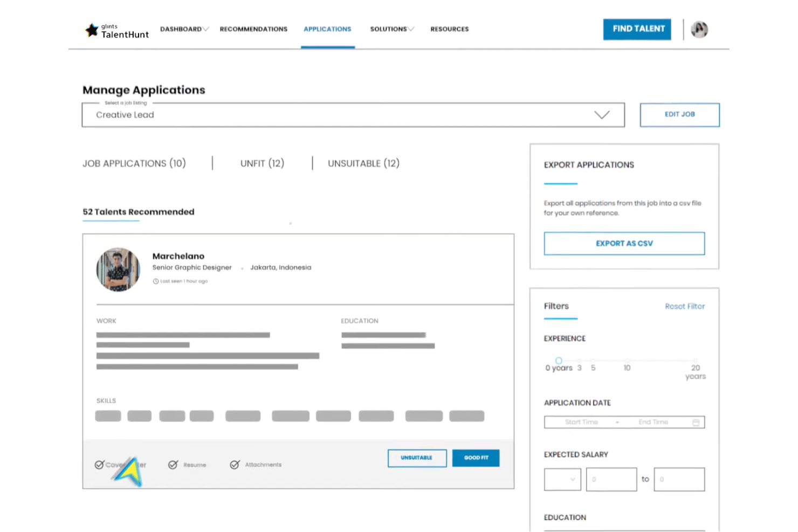The image size is (798, 532).
Task: Click the Edit Job button
Action: click(680, 115)
